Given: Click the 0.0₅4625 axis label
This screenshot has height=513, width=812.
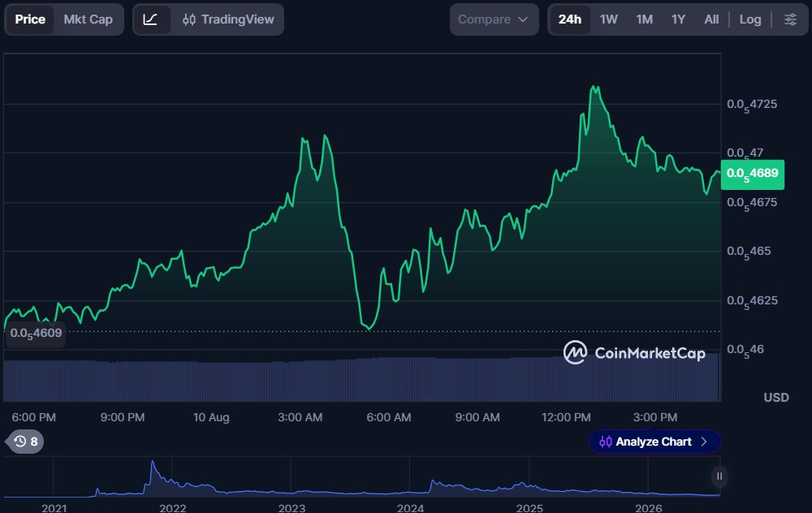Looking at the screenshot, I should coord(752,301).
